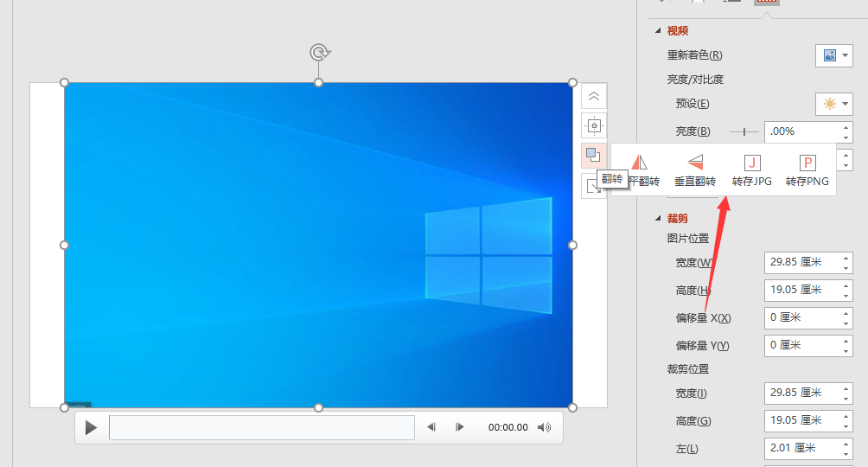Increase crop width 宽度(I) with up arrow

pyautogui.click(x=846, y=389)
